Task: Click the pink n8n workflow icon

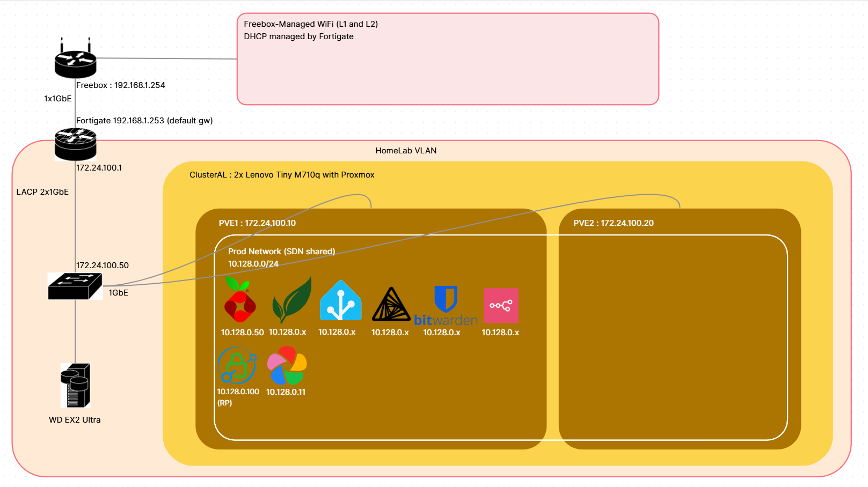Action: pyautogui.click(x=501, y=305)
